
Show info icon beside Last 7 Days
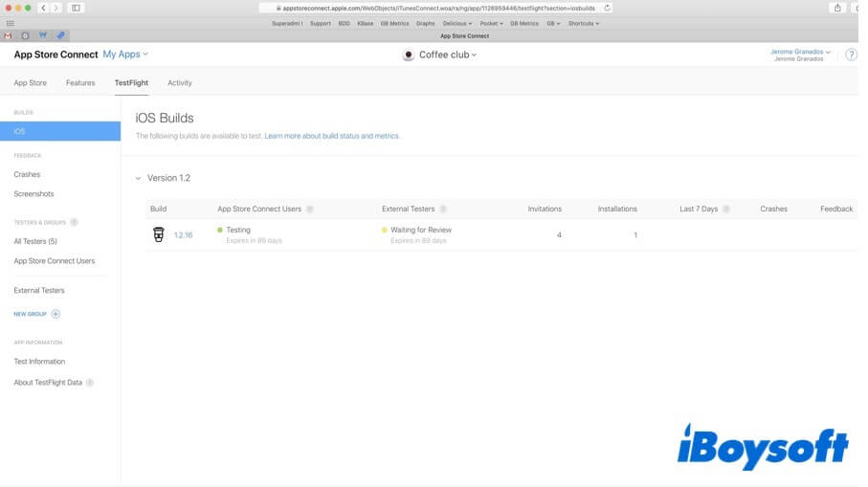[725, 209]
